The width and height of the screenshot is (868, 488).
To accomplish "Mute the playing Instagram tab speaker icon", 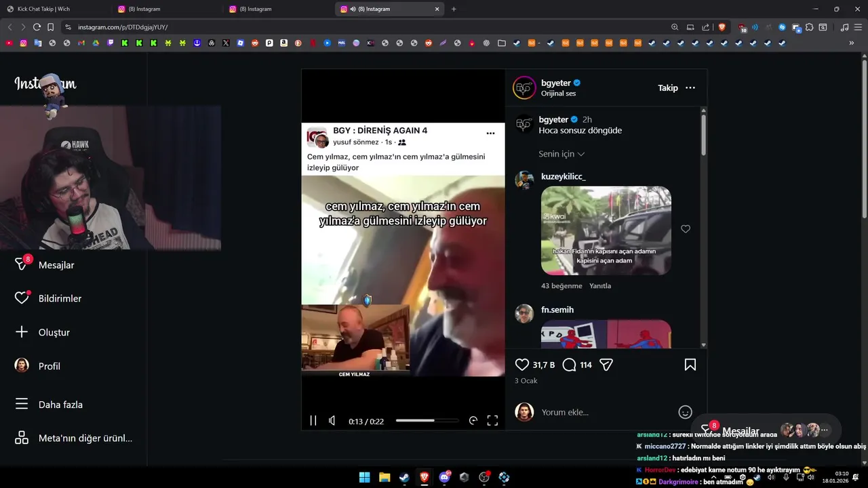I will point(353,9).
